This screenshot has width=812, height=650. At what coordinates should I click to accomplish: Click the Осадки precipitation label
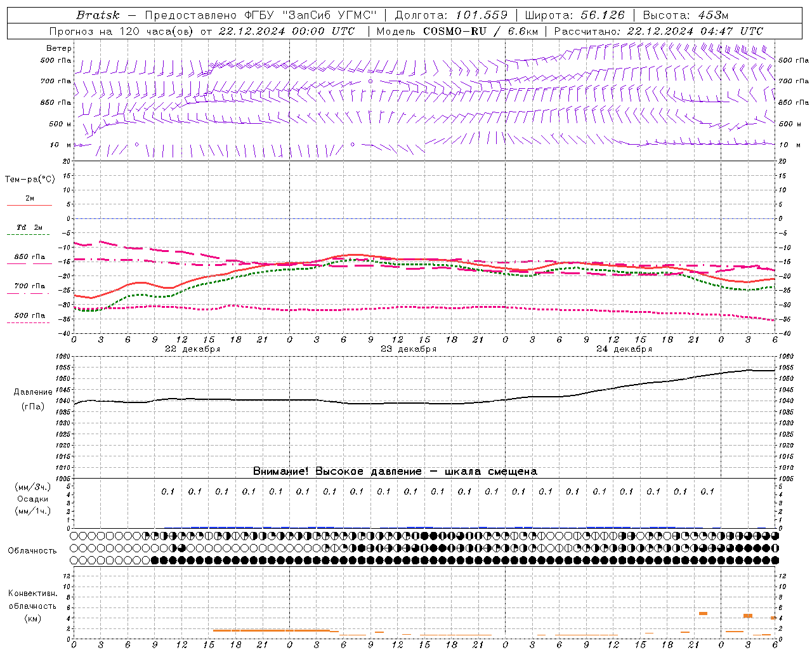click(33, 499)
